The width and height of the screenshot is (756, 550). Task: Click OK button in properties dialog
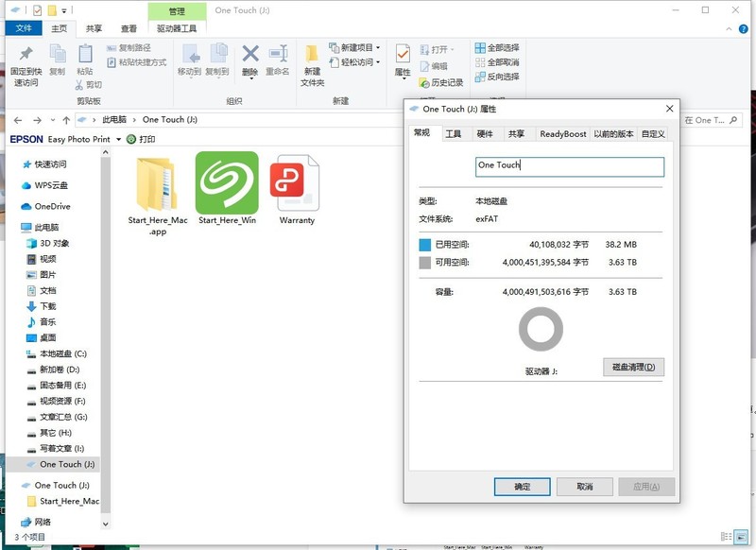click(523, 487)
